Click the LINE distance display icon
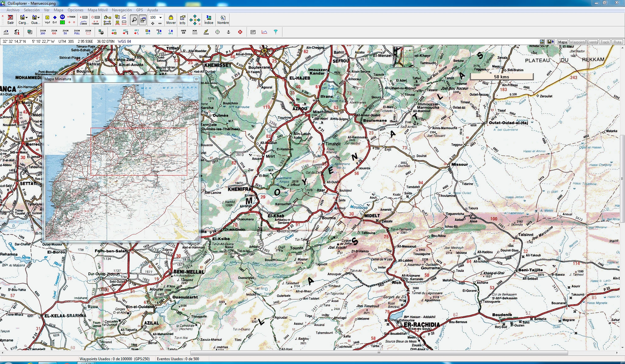Viewport: 625px width, 364px height. point(124,17)
